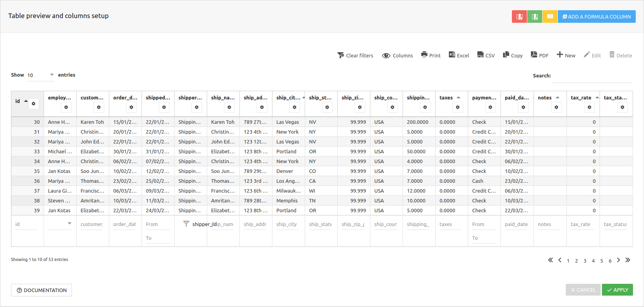Open settings gear for custom... column

(x=99, y=107)
